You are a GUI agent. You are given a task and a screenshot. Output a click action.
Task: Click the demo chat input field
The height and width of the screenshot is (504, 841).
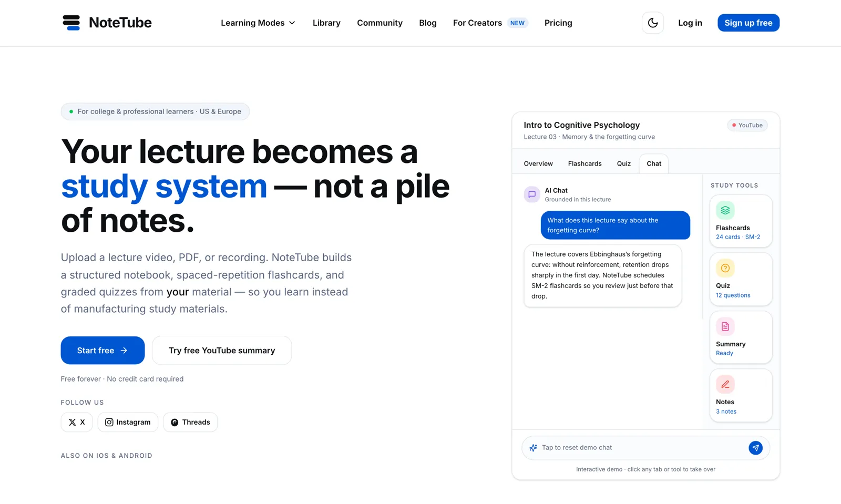pyautogui.click(x=645, y=448)
